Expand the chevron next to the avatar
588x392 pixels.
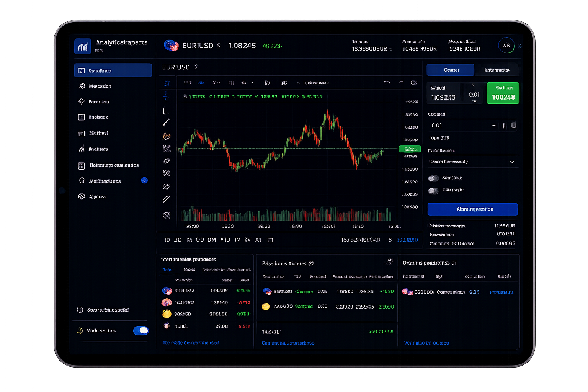click(520, 46)
